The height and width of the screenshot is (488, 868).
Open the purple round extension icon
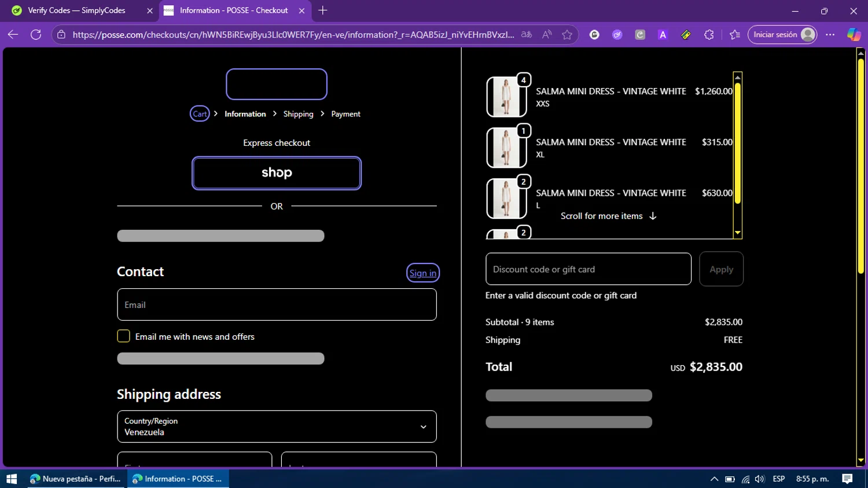click(x=617, y=35)
